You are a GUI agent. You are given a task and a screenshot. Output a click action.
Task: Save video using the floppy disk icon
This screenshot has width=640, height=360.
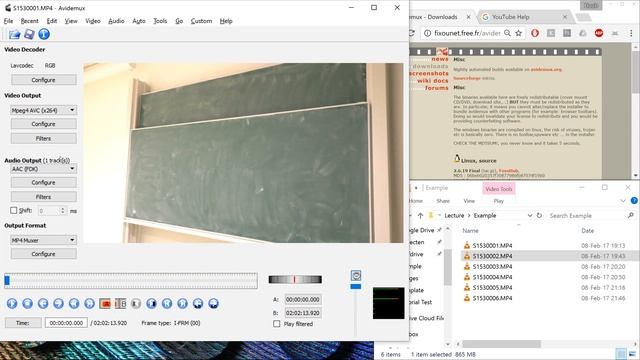[x=29, y=34]
